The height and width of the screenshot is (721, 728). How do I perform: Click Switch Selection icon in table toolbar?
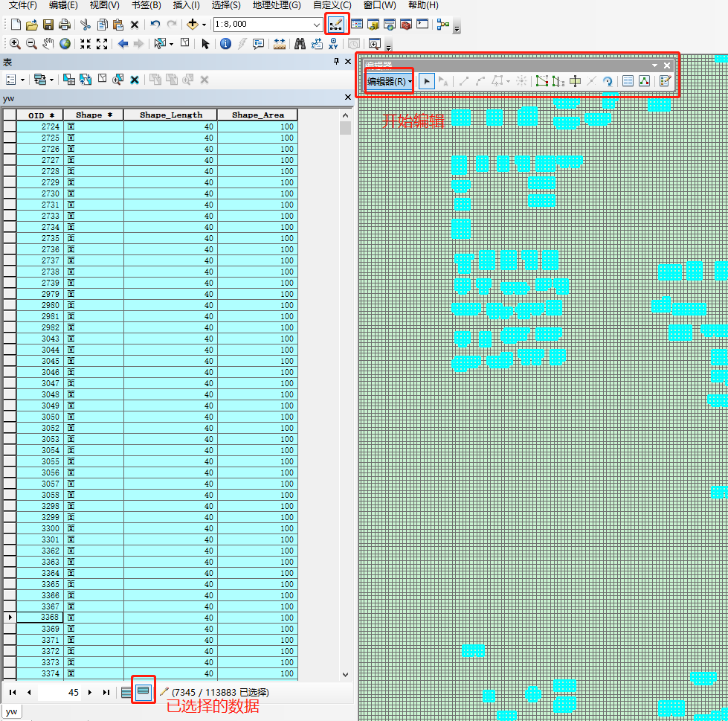tap(86, 80)
